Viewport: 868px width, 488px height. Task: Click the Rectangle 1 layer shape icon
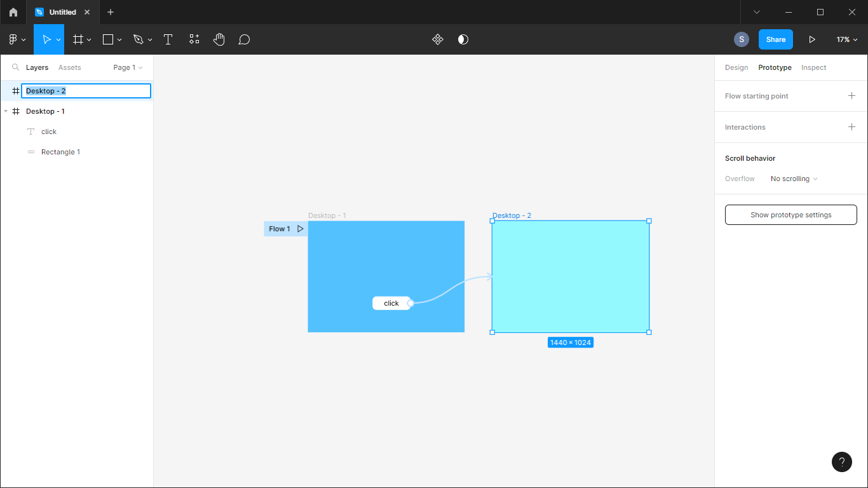[31, 152]
